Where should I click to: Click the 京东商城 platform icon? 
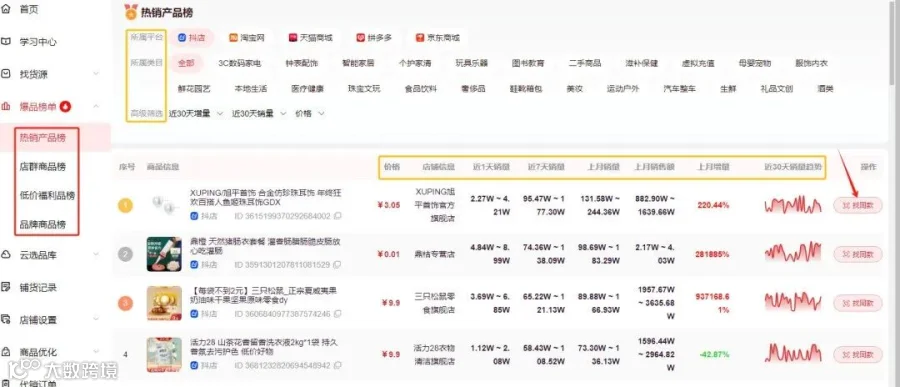pyautogui.click(x=420, y=38)
